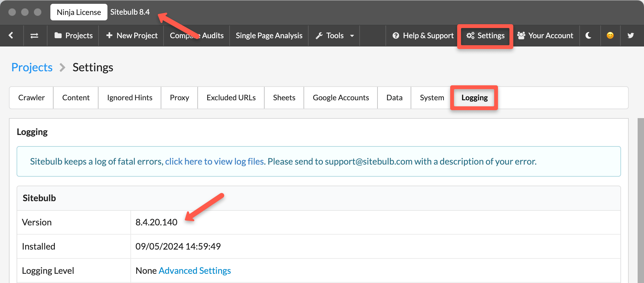Click the swap arrows icon in the toolbar
644x283 pixels.
tap(34, 36)
